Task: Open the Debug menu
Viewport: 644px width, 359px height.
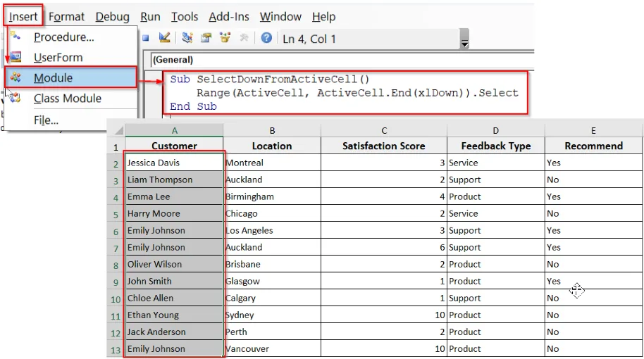Action: [112, 16]
